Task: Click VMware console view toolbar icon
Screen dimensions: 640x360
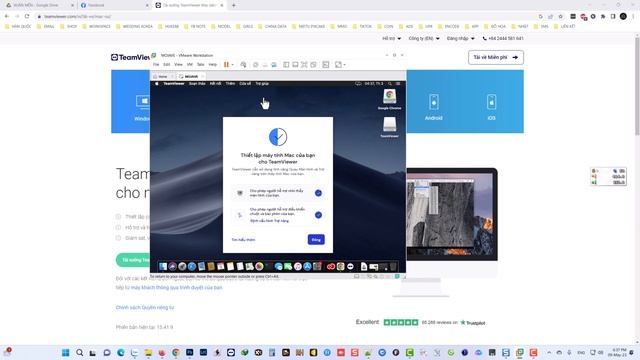Action: click(x=326, y=64)
